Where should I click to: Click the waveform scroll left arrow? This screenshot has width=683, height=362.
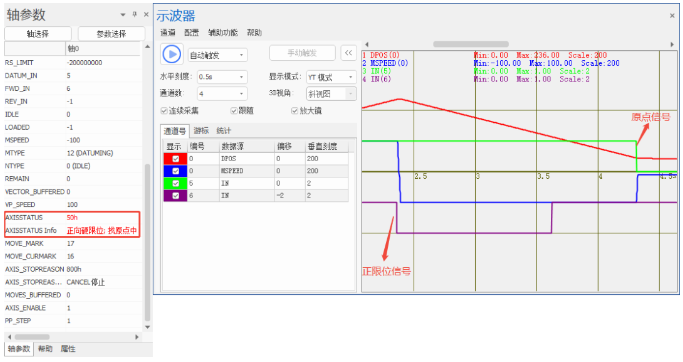coord(367,44)
